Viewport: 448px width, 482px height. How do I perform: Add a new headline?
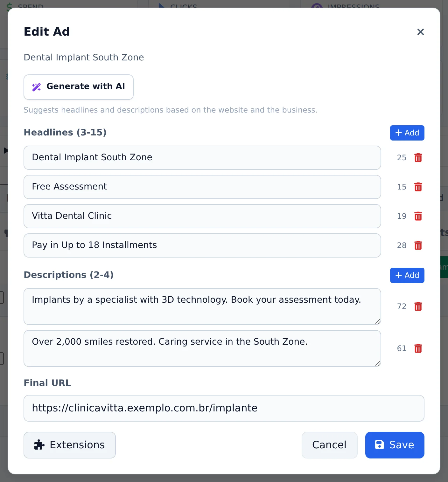[x=407, y=133]
